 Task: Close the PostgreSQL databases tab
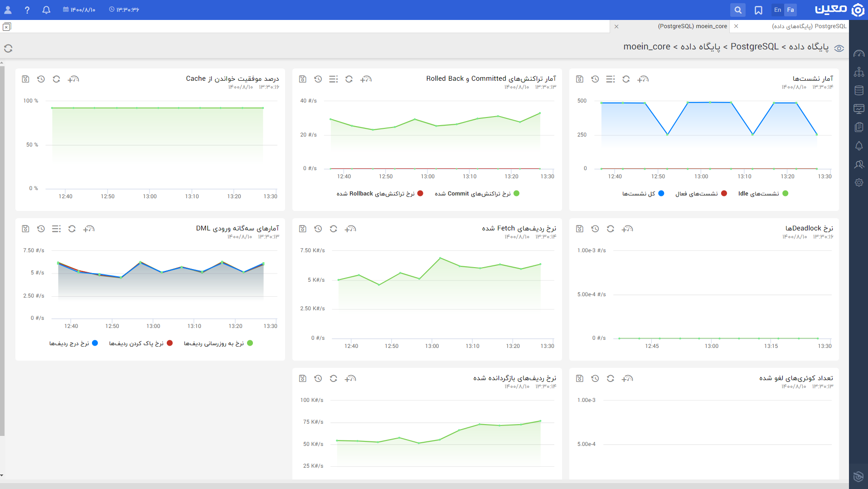pos(736,26)
